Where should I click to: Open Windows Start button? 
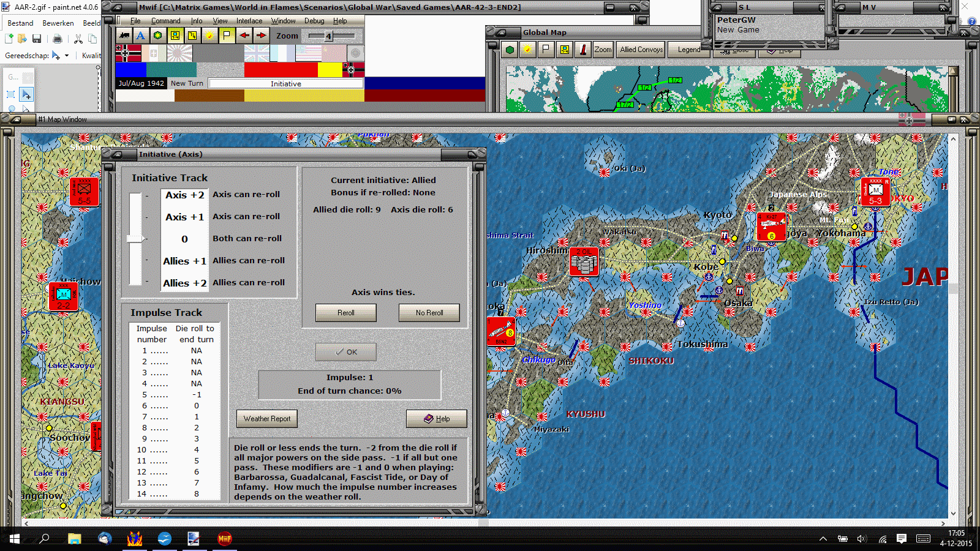(15, 539)
